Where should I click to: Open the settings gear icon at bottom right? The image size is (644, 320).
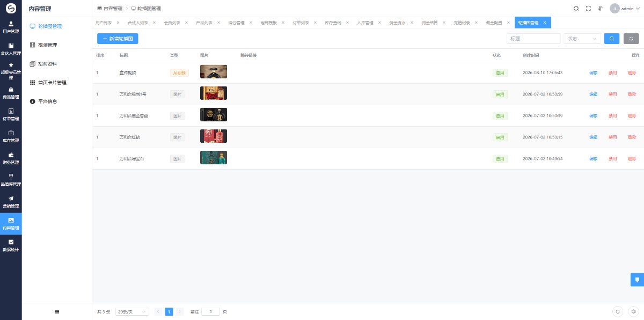(x=633, y=311)
